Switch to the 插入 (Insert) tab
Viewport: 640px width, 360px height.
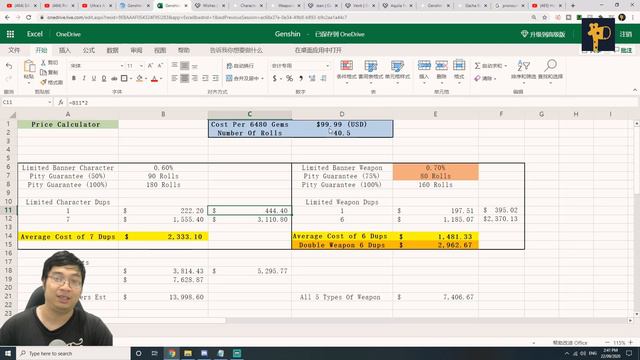(65, 50)
